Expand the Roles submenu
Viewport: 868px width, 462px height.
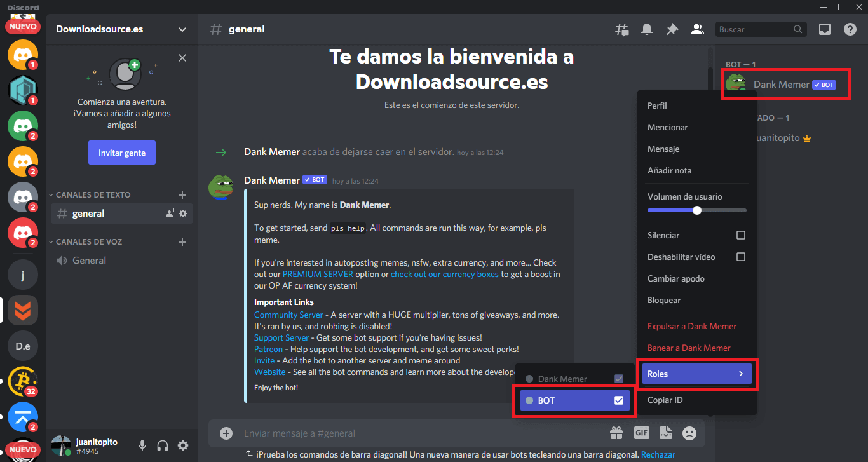point(697,374)
